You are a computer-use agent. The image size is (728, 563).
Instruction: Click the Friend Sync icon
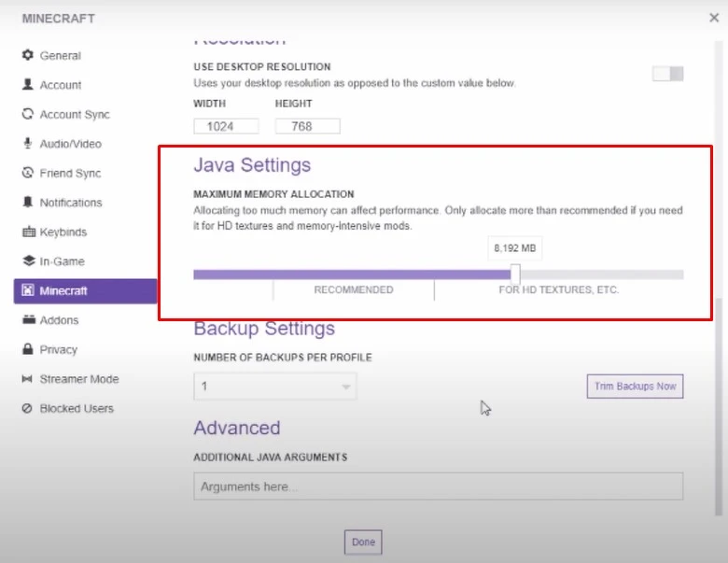click(28, 173)
